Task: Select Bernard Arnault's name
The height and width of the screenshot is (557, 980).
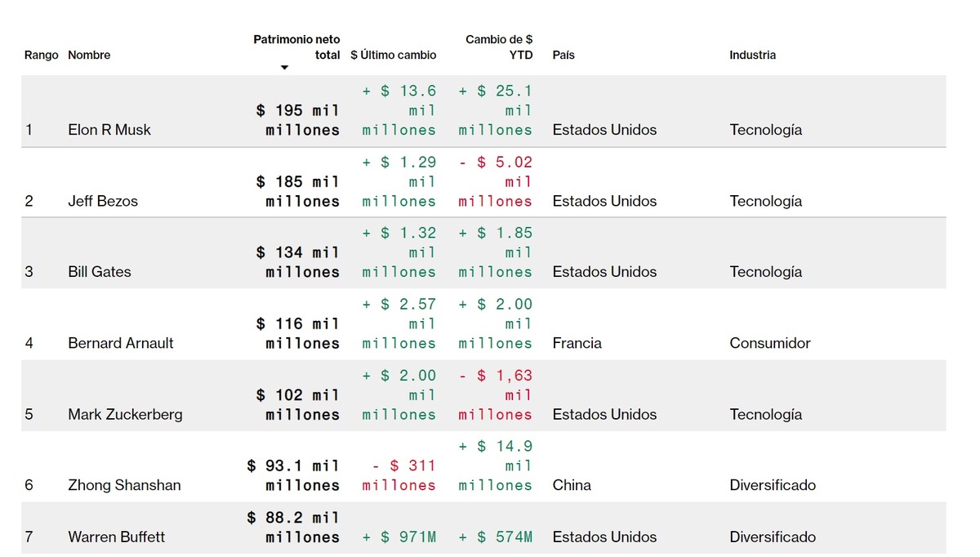Action: point(121,343)
